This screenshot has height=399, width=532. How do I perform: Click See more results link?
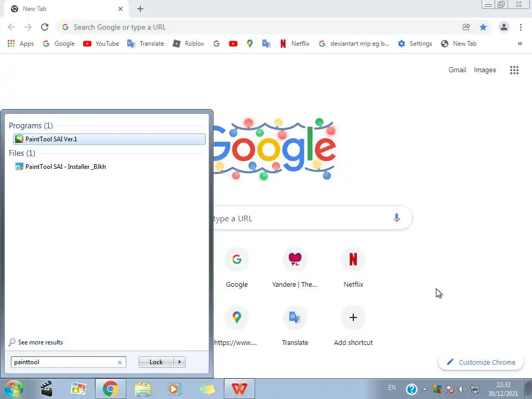coord(36,342)
